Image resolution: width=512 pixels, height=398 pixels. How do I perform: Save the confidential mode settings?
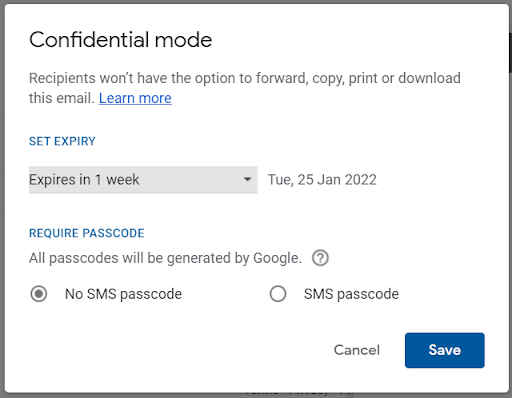point(445,350)
